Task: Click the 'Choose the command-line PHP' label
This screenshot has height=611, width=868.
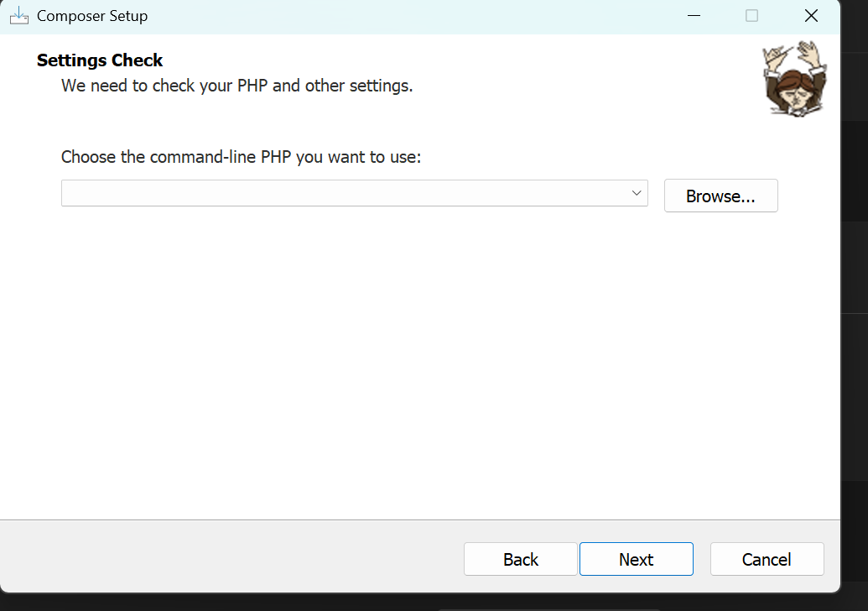Action: pos(241,157)
